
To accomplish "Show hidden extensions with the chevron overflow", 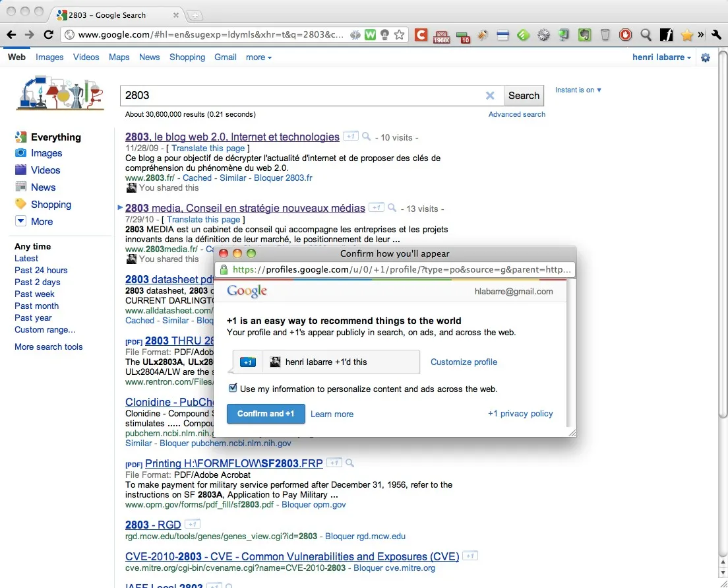I will (x=700, y=35).
